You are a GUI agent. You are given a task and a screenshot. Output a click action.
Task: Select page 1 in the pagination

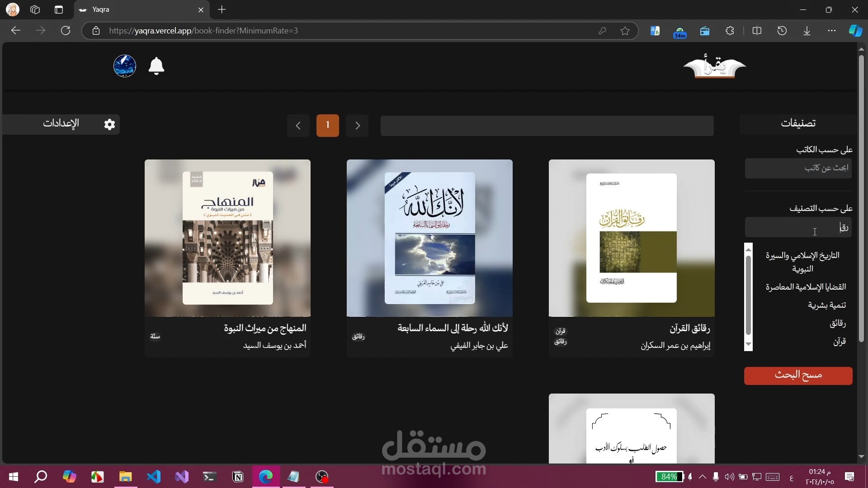click(x=328, y=125)
